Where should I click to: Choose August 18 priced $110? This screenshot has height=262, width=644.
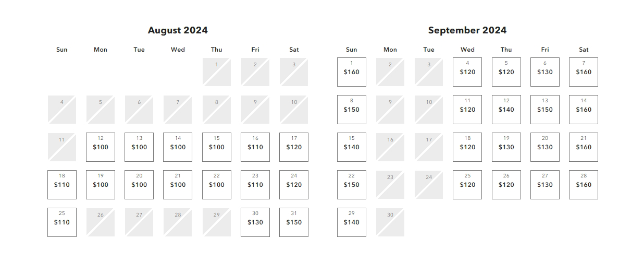coord(62,185)
